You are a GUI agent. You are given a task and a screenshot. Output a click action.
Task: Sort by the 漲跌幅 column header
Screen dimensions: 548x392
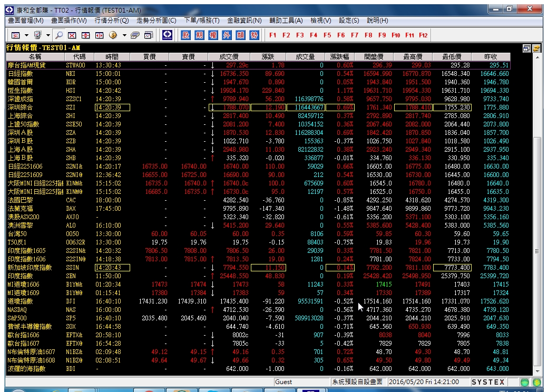tap(339, 56)
